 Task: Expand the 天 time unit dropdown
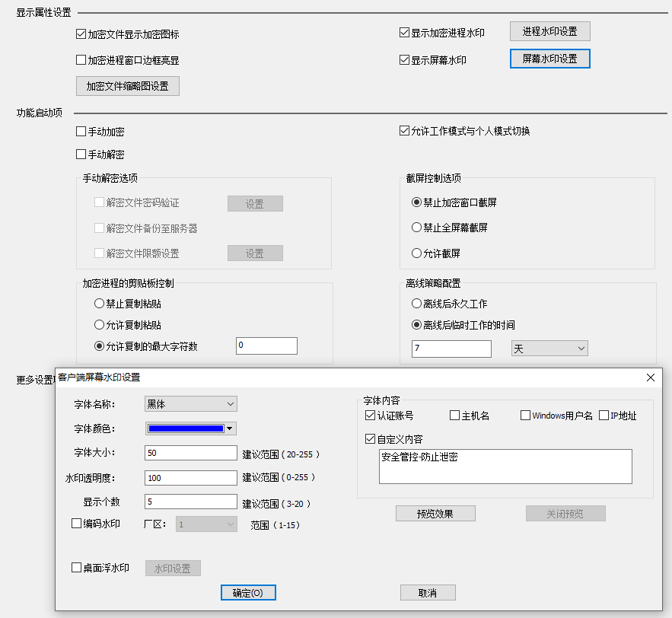[549, 349]
